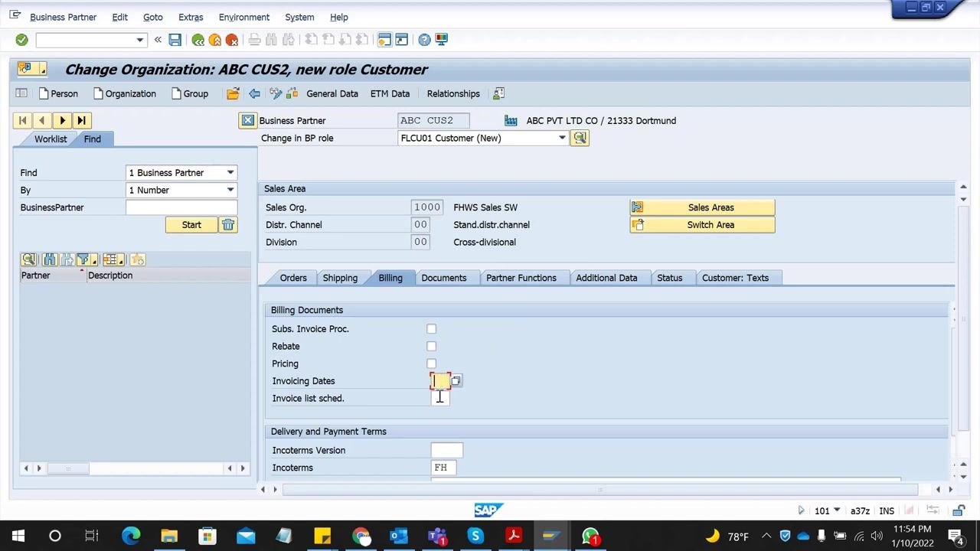Open layout grid dropdown arrow

point(122,261)
